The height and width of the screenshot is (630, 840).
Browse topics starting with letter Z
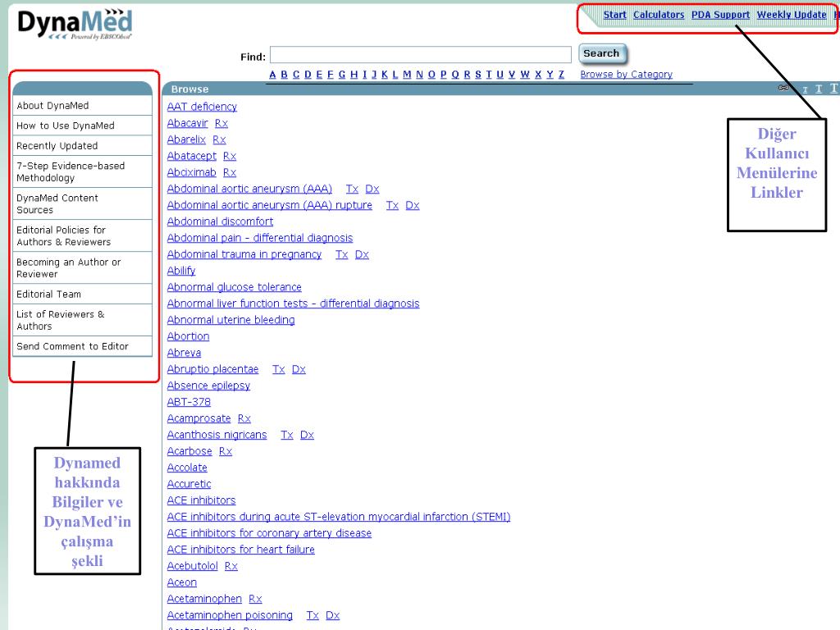[x=561, y=75]
